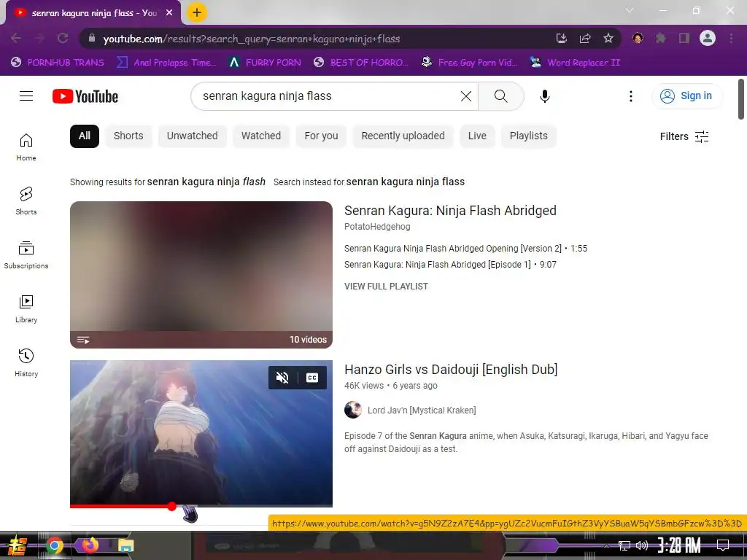Click the share page icon in address bar

[585, 38]
